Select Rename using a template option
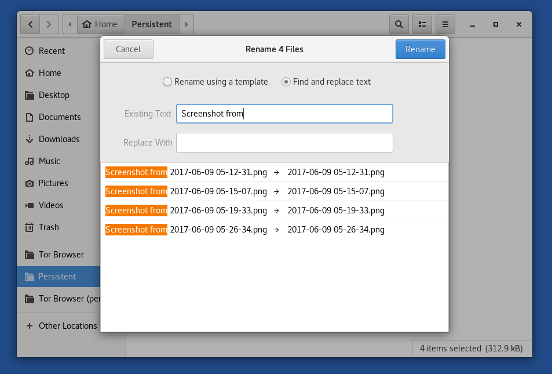The image size is (552, 374). 215,82
